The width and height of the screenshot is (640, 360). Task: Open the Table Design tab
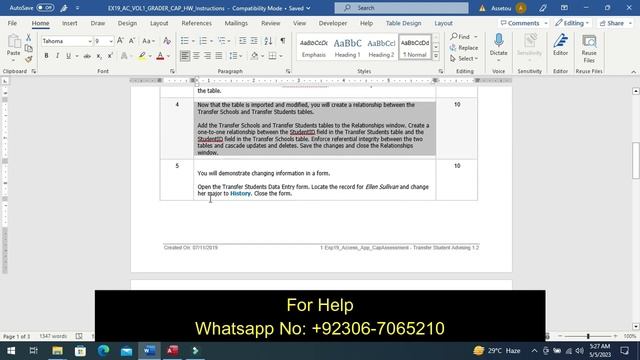tap(403, 23)
